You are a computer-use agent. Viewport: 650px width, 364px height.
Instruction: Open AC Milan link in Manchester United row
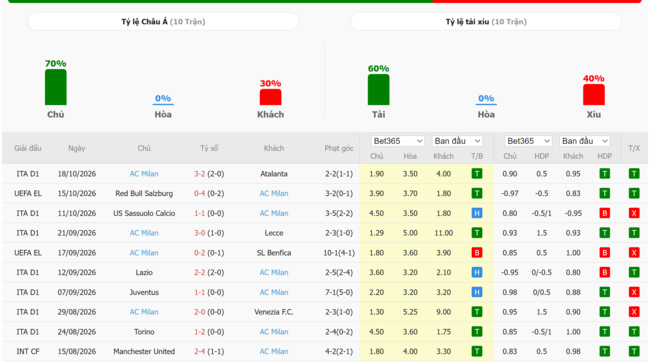274,351
